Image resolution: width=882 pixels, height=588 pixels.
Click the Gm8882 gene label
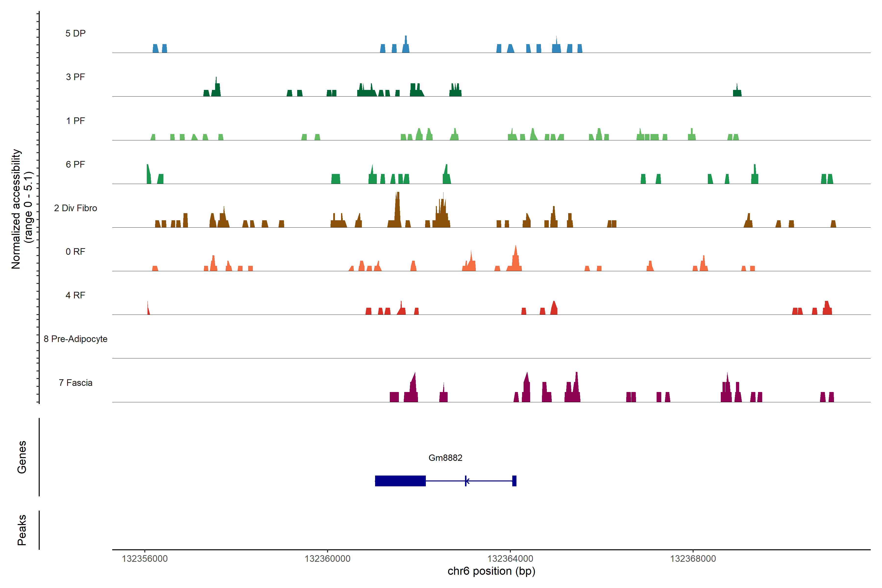tap(445, 457)
